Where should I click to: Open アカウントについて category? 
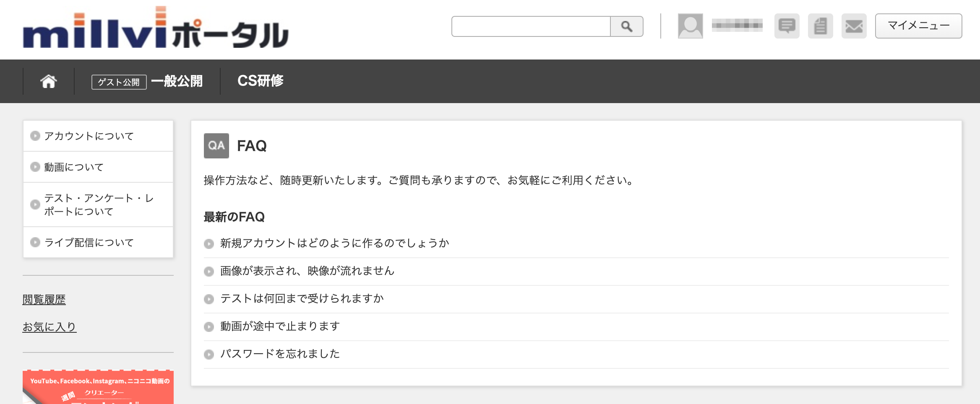[x=98, y=136]
